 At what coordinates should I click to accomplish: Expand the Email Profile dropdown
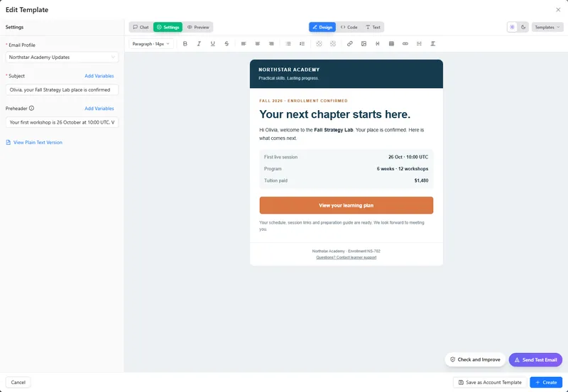62,58
